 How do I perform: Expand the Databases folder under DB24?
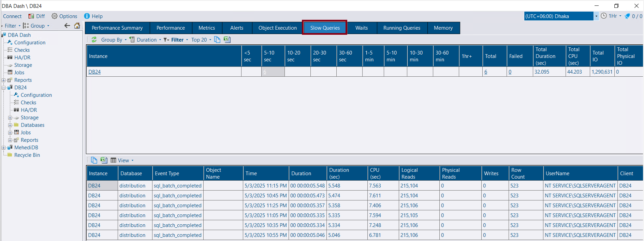click(x=10, y=125)
